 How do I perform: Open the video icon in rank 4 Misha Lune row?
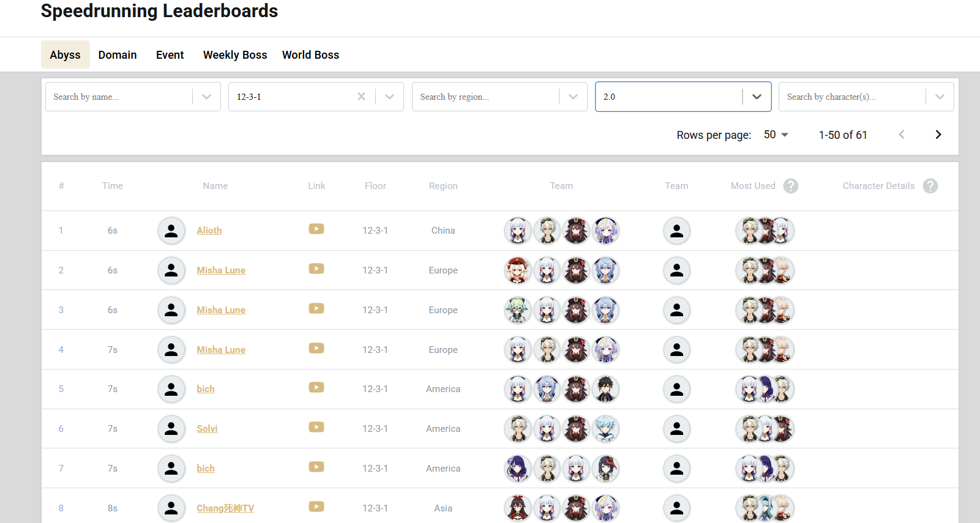[316, 348]
